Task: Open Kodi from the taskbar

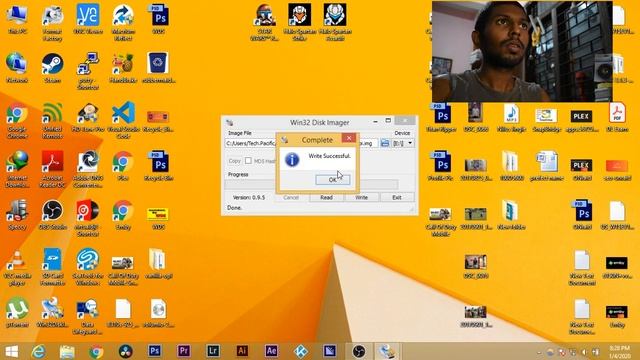Action: click(301, 351)
